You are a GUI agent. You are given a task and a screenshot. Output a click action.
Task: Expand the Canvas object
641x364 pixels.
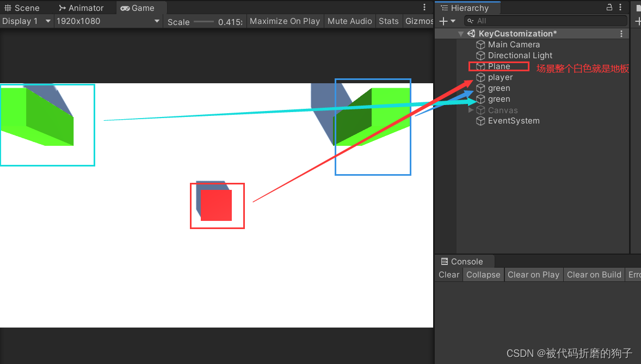pyautogui.click(x=471, y=110)
